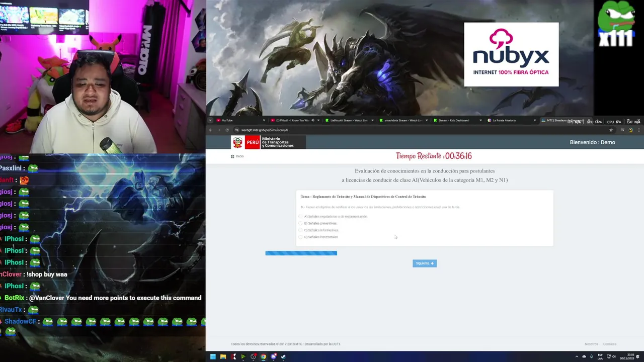Select option C) Señales informativas
The width and height of the screenshot is (644, 362).
319,230
